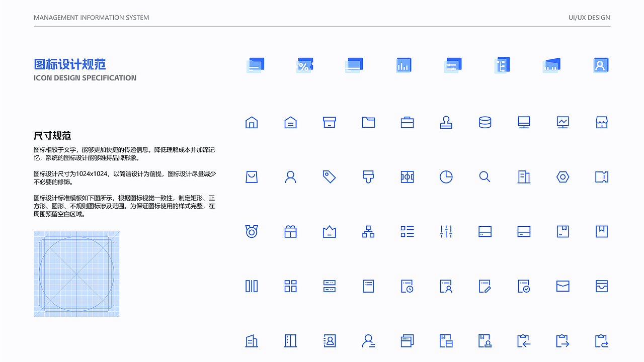644x362 pixels.
Task: Select the filled tree structure icon
Action: pos(502,65)
